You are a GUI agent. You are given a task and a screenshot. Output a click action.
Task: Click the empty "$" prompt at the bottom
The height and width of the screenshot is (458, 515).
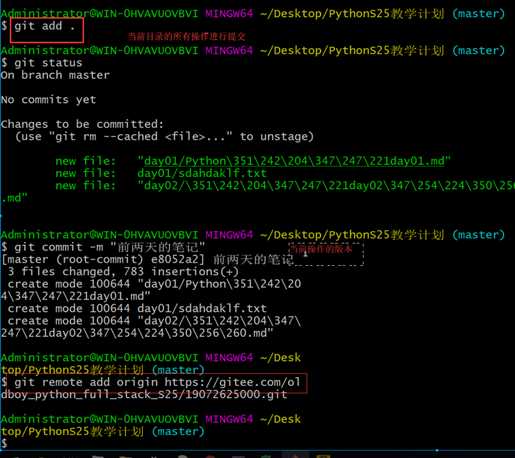coord(4,444)
